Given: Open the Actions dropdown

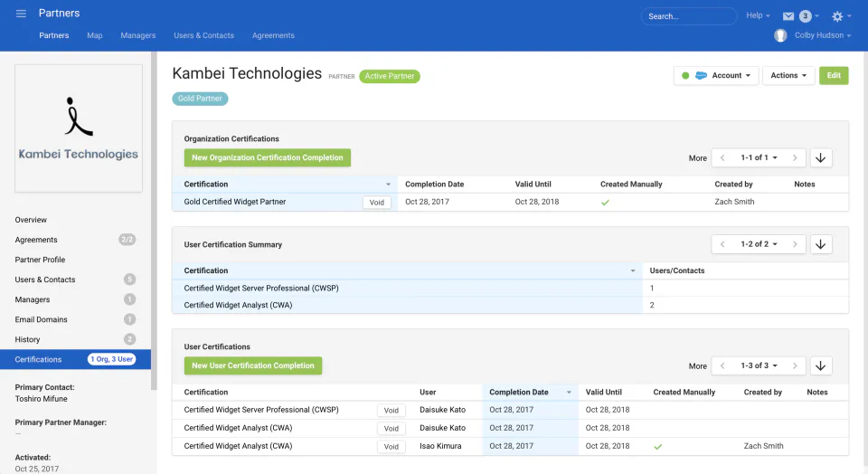Looking at the screenshot, I should [788, 75].
